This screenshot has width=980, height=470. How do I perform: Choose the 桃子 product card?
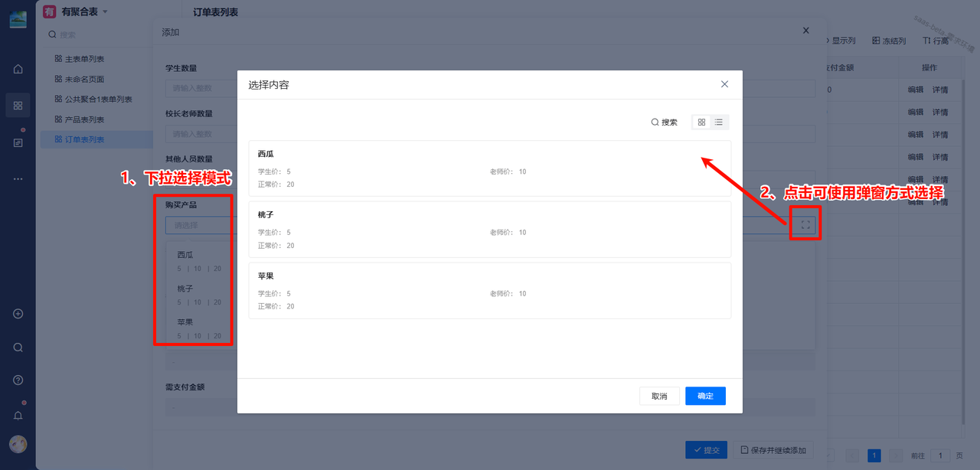(489, 230)
